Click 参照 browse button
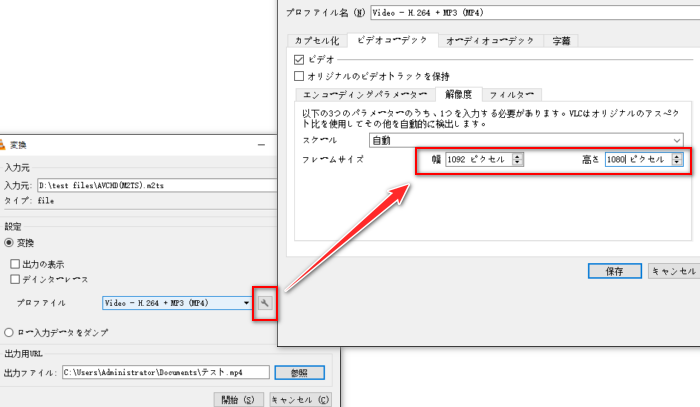Screen dimensions: 700x407 300,373
